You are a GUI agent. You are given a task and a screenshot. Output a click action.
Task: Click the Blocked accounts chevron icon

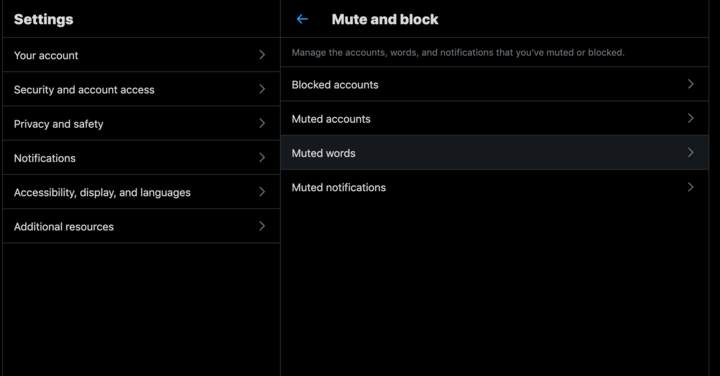[690, 84]
